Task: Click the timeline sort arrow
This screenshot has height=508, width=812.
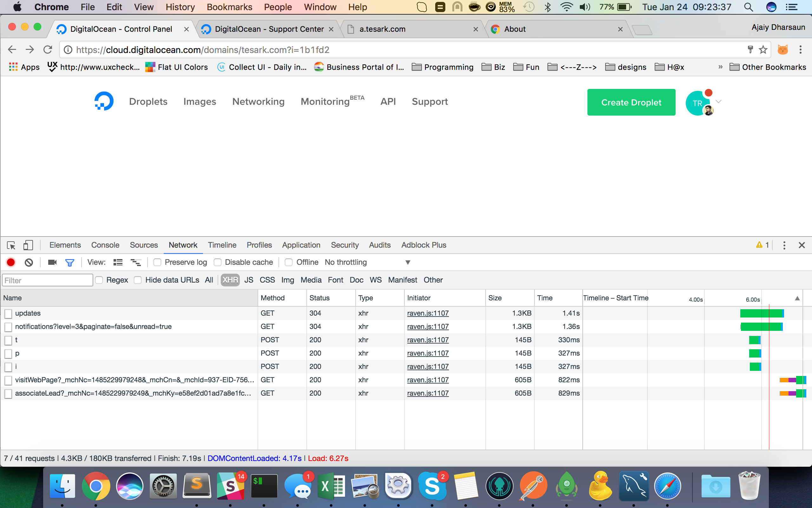Action: [x=797, y=298]
